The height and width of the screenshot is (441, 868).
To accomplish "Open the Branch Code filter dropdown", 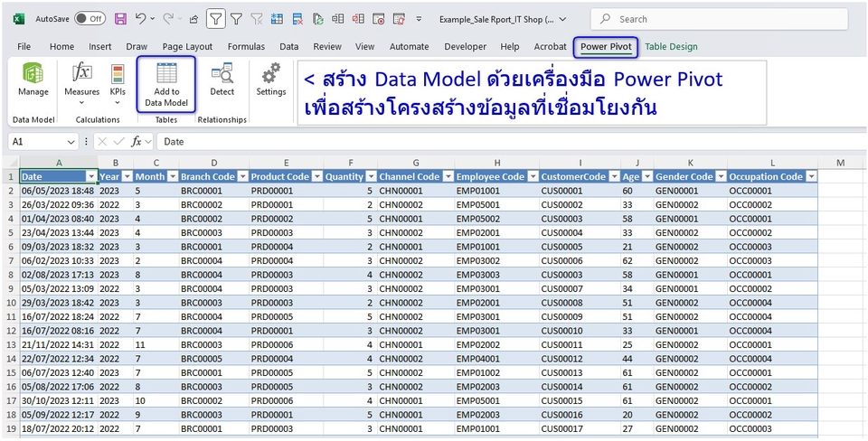I will coord(242,176).
